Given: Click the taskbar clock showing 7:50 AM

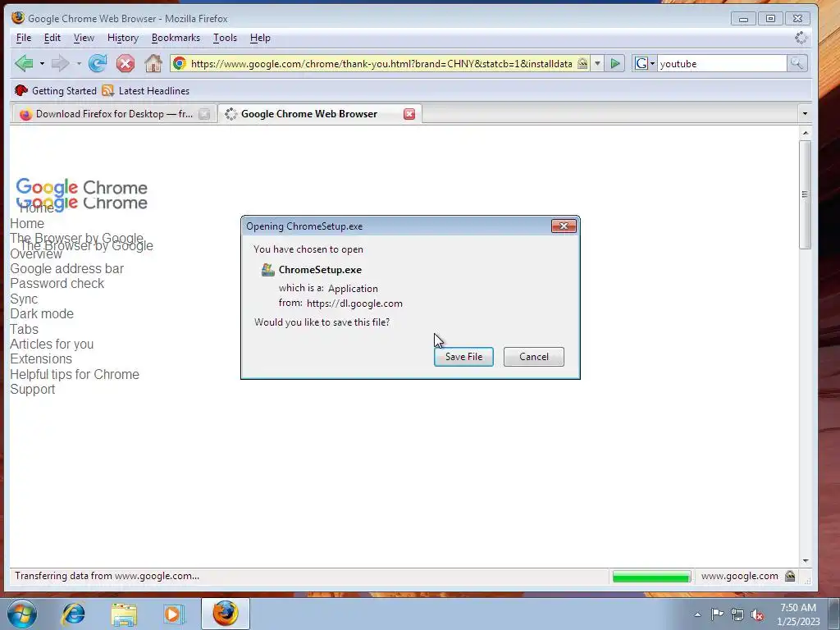Looking at the screenshot, I should pos(798,614).
